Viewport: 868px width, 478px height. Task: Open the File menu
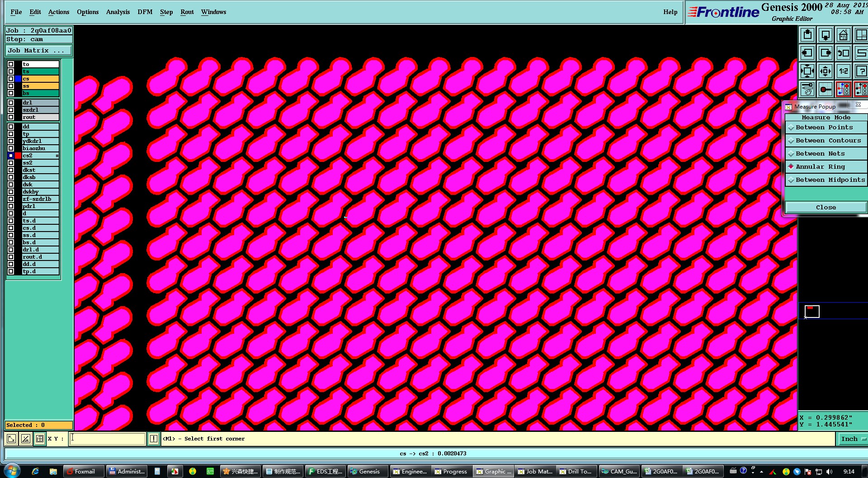(16, 12)
